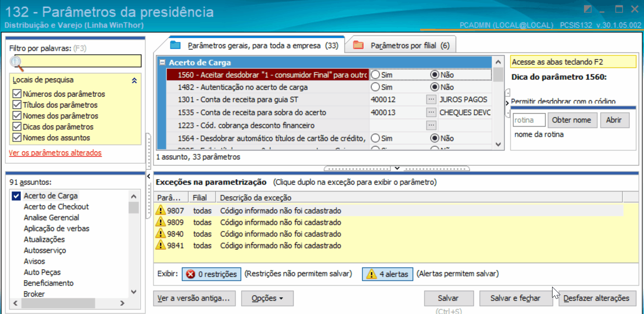The width and height of the screenshot is (644, 314).
Task: Toggle Números dos parâmetros checkbox
Action: [17, 94]
